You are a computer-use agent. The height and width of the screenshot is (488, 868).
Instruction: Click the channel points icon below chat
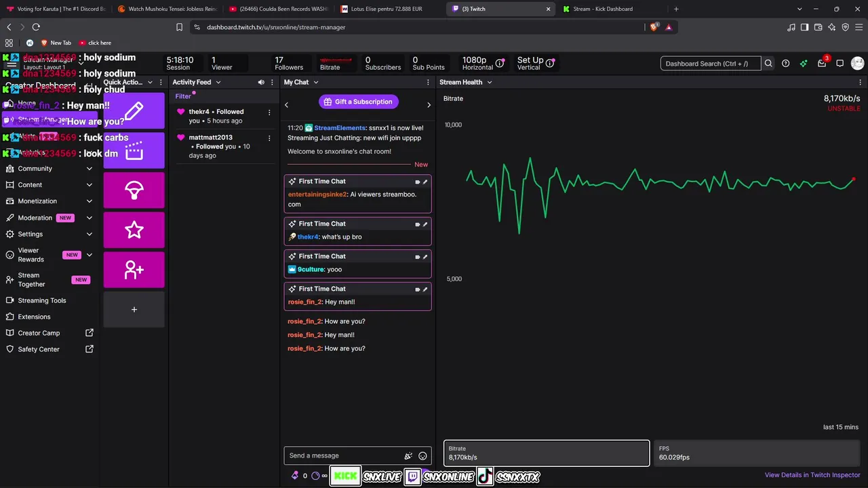pyautogui.click(x=315, y=476)
